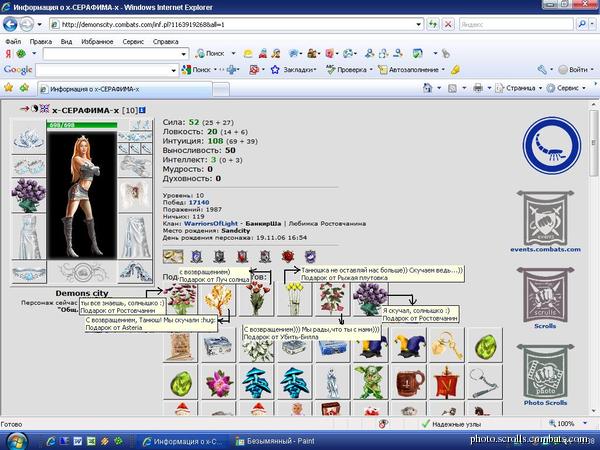Expand the Автозаполнение dropdown in Google toolbar
The width and height of the screenshot is (600, 450).
pyautogui.click(x=443, y=70)
